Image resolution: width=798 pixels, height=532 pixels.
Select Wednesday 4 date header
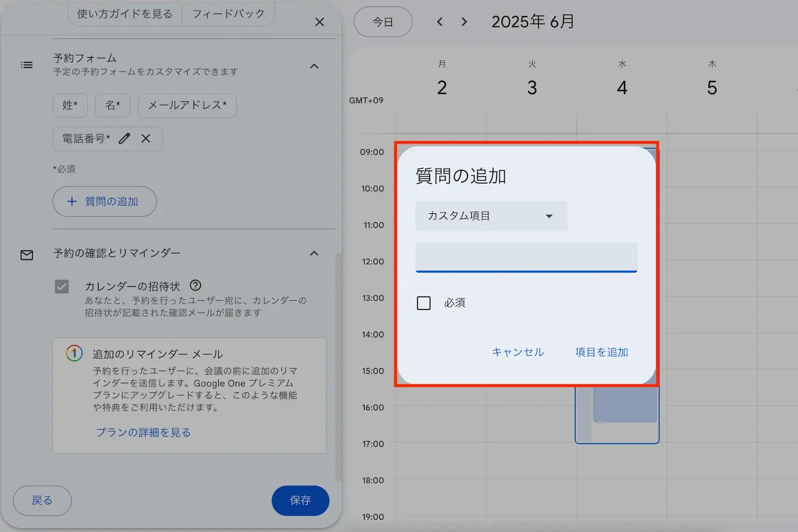(x=622, y=87)
